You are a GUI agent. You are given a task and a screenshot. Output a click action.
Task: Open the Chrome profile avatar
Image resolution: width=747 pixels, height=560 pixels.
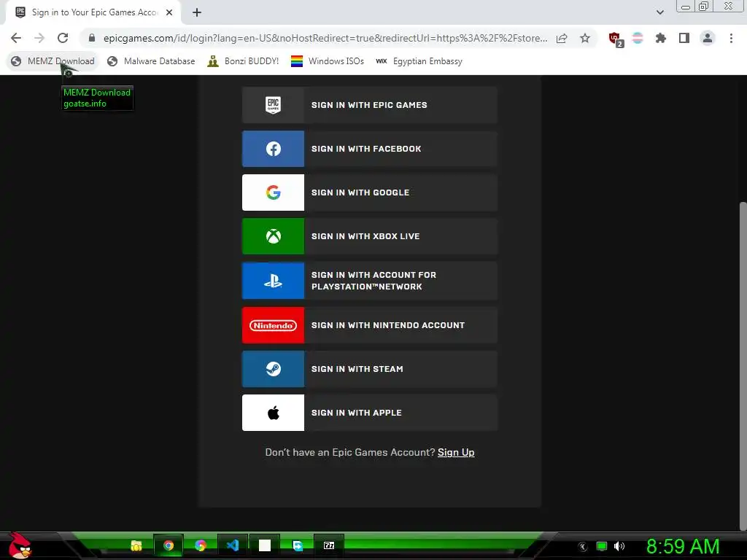coord(708,38)
